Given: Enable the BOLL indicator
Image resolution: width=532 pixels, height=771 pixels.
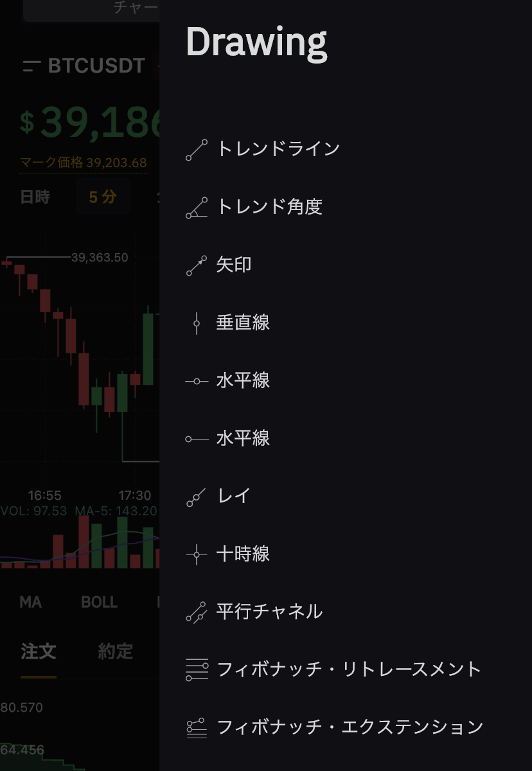Looking at the screenshot, I should [99, 602].
